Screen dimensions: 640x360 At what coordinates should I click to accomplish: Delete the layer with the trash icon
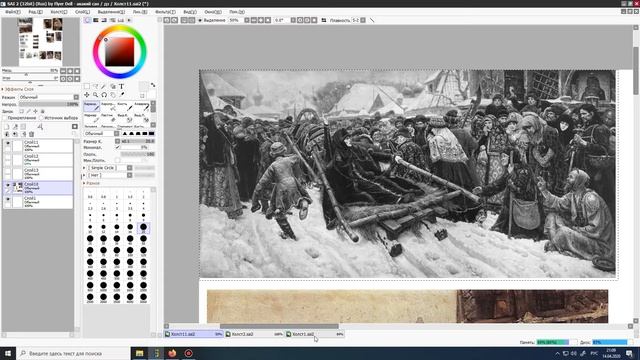(x=31, y=134)
